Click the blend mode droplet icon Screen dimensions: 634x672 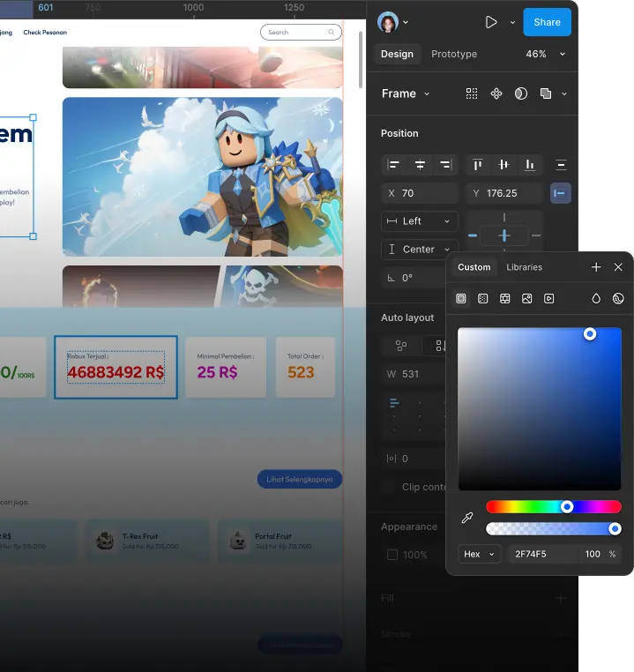(x=596, y=298)
